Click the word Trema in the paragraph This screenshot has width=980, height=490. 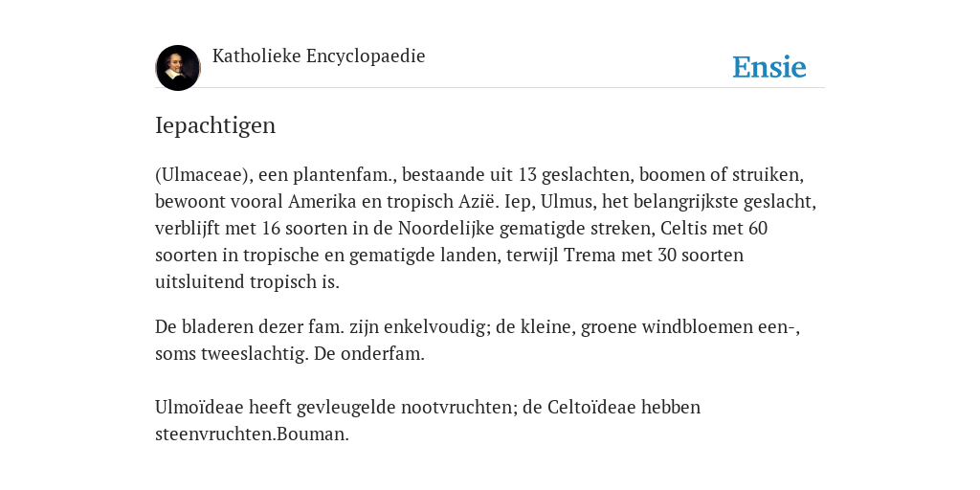(x=590, y=256)
